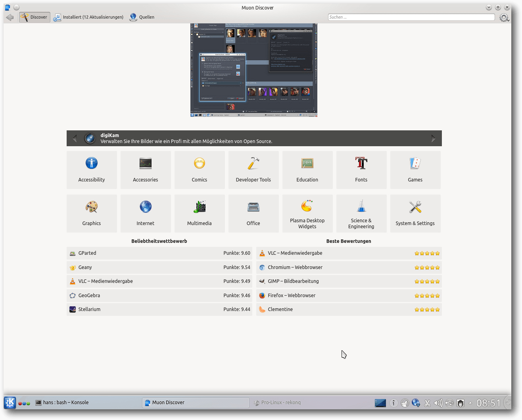The width and height of the screenshot is (522, 420).
Task: Open Stellarium in popularity list
Action: tap(159, 309)
